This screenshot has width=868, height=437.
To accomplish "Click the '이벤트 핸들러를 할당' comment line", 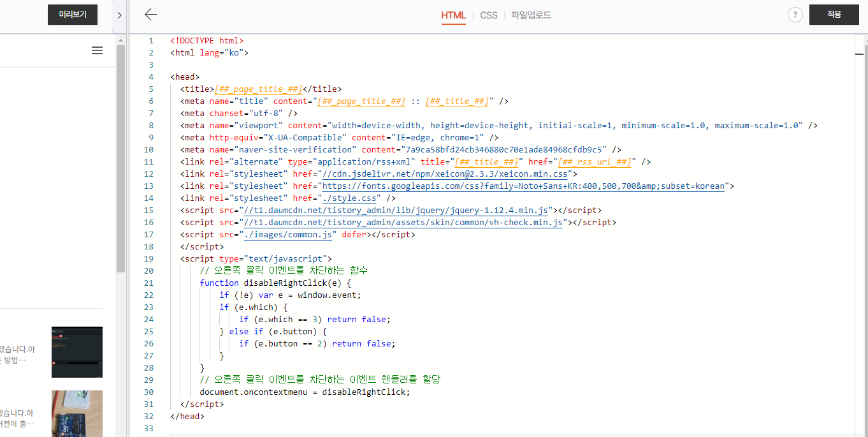I will pyautogui.click(x=320, y=380).
